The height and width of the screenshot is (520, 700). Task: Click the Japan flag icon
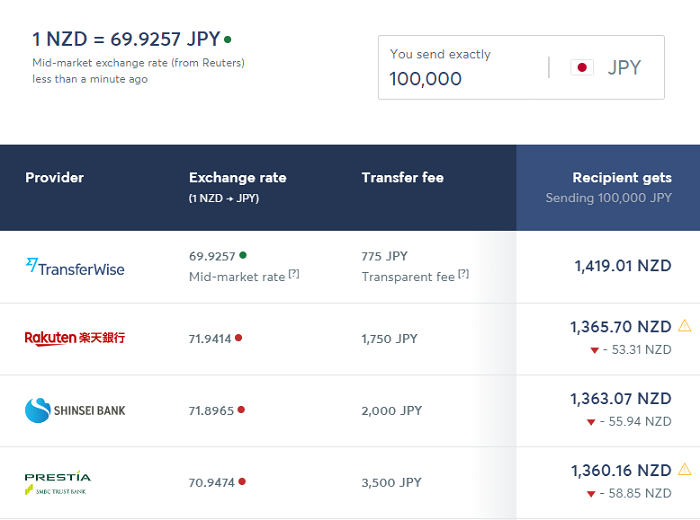(x=582, y=67)
